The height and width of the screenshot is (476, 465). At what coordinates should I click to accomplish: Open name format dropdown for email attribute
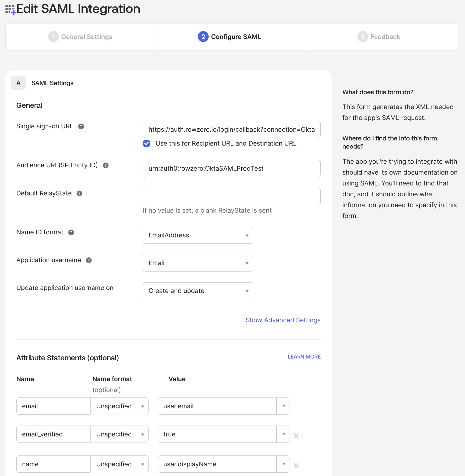[x=119, y=406]
